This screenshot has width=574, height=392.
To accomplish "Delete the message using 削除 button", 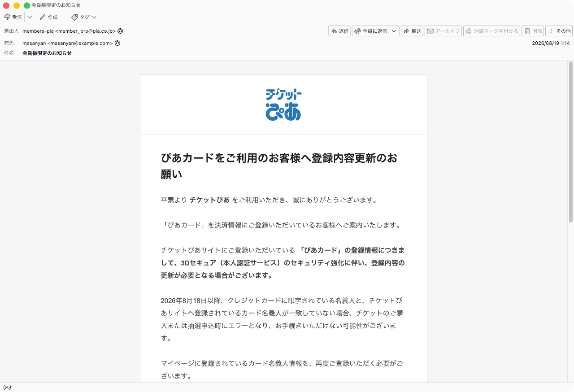I will [533, 31].
